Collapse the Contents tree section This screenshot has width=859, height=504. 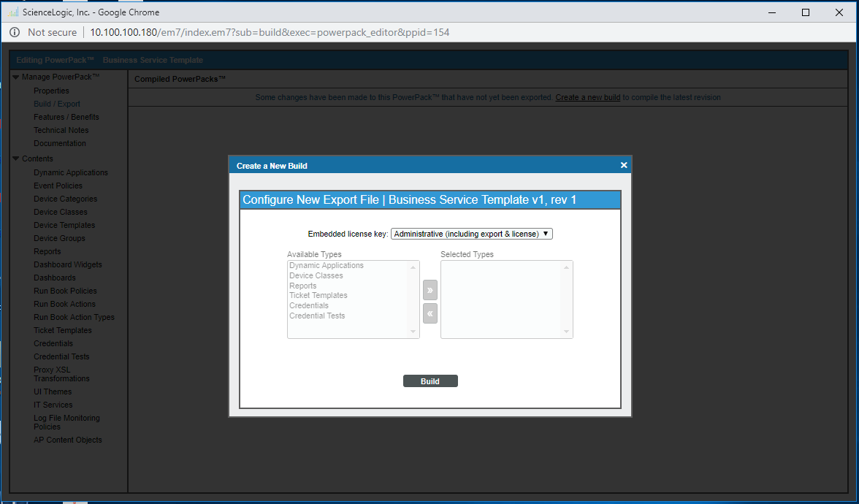(x=16, y=159)
